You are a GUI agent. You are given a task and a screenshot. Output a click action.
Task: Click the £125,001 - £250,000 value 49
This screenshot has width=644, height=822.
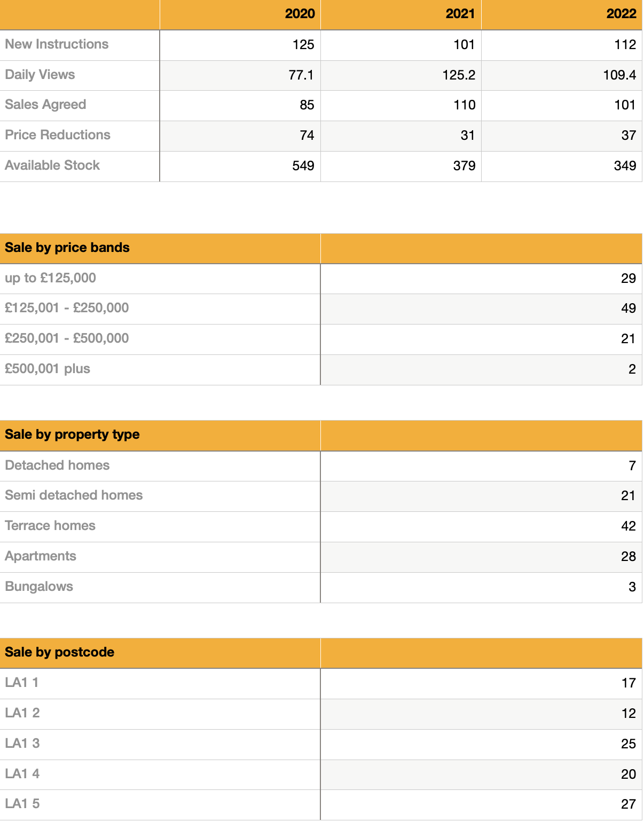pos(628,309)
